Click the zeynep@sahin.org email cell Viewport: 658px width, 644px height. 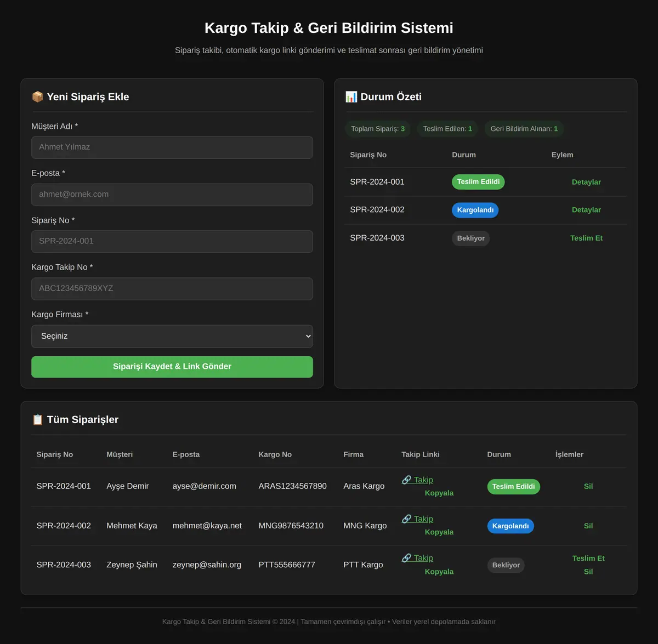coord(207,565)
